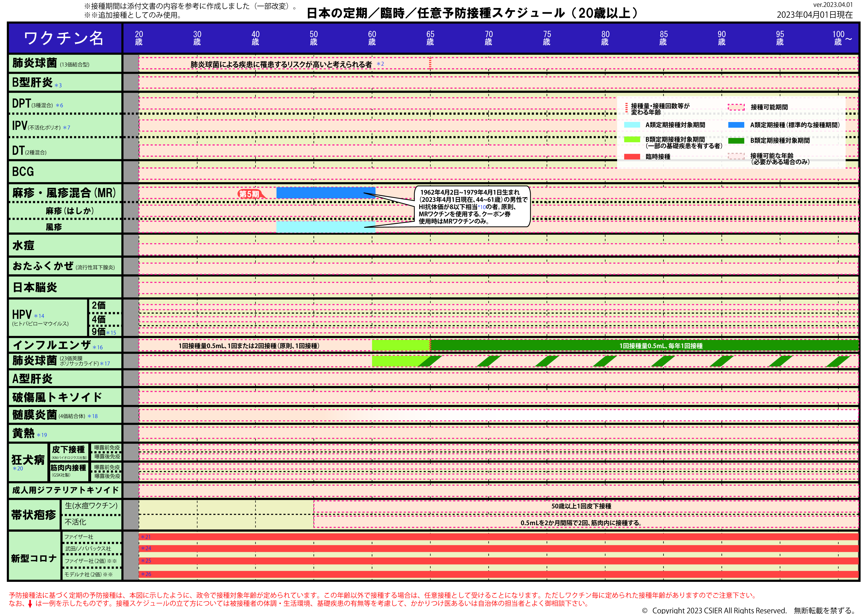
Task: Select the 30歳 age column header
Action: (197, 38)
